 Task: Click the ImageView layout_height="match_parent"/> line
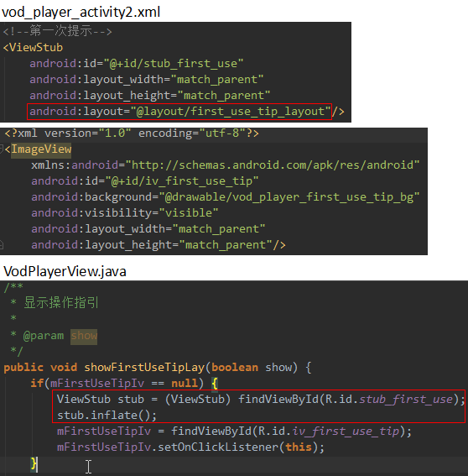click(159, 244)
